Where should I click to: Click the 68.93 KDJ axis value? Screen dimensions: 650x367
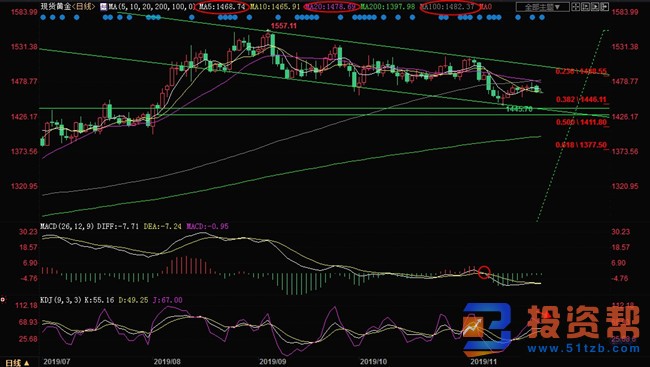(28, 322)
